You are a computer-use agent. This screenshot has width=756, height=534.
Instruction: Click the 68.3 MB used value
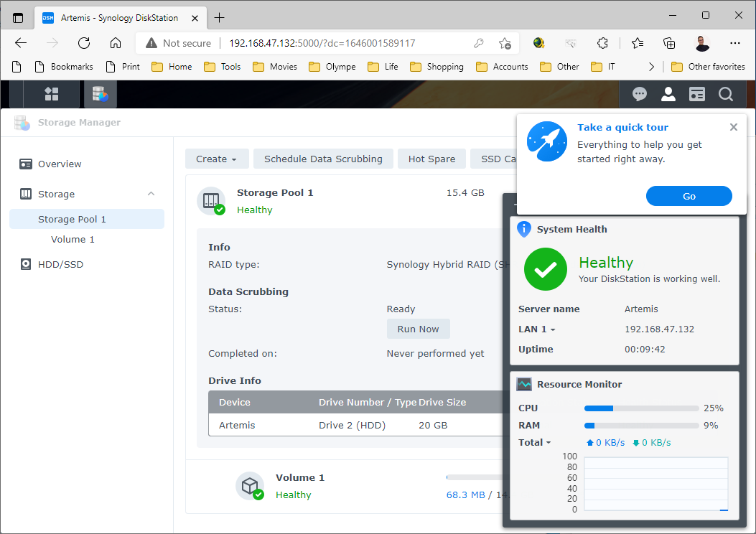(466, 495)
